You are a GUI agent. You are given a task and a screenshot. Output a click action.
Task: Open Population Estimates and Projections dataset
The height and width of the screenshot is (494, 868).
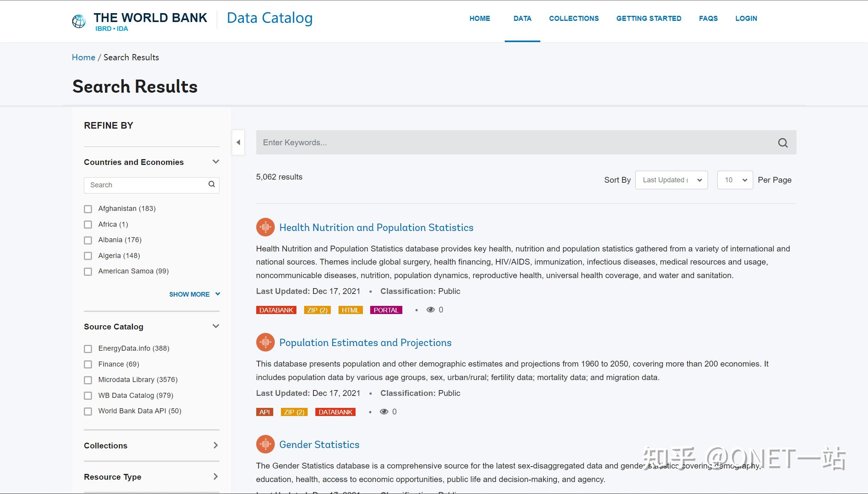click(365, 343)
